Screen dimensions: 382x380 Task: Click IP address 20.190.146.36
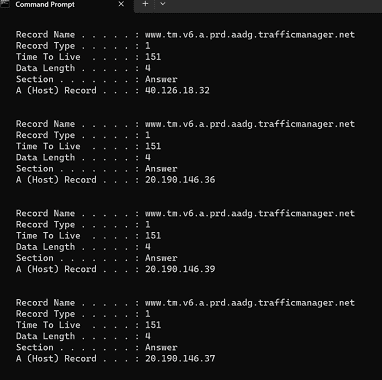[180, 180]
